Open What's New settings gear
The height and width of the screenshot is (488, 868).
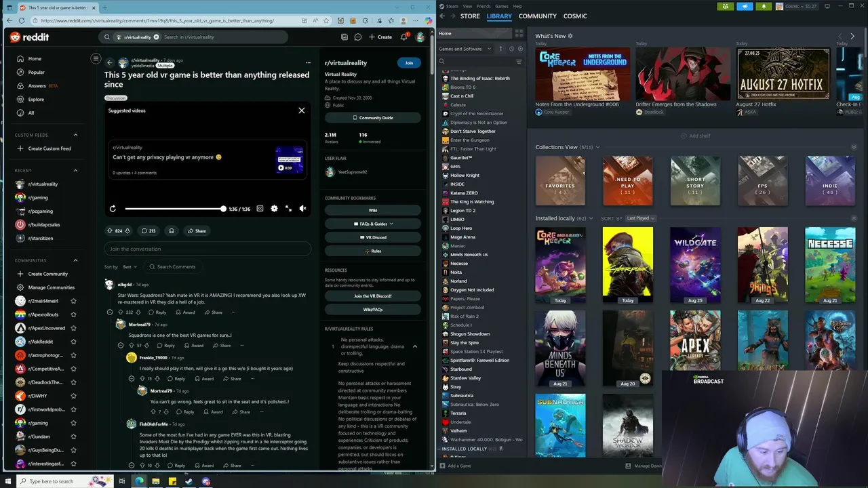[x=570, y=36]
